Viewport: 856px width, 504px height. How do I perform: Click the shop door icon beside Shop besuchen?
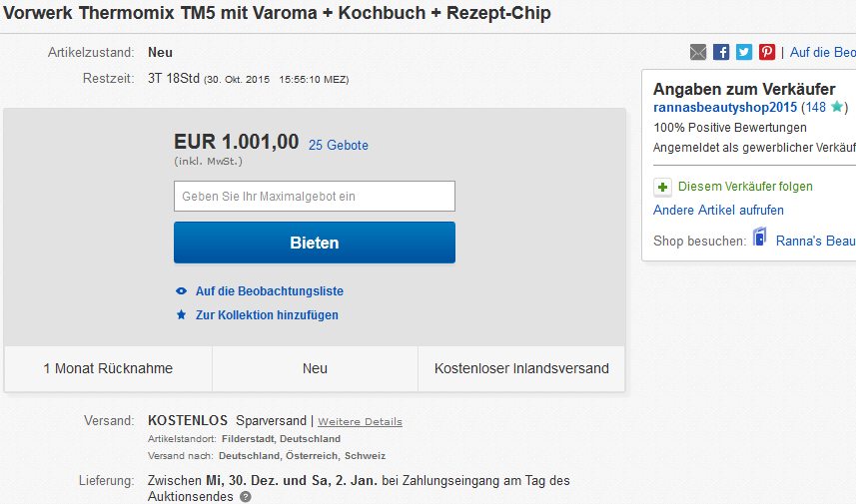(x=760, y=240)
